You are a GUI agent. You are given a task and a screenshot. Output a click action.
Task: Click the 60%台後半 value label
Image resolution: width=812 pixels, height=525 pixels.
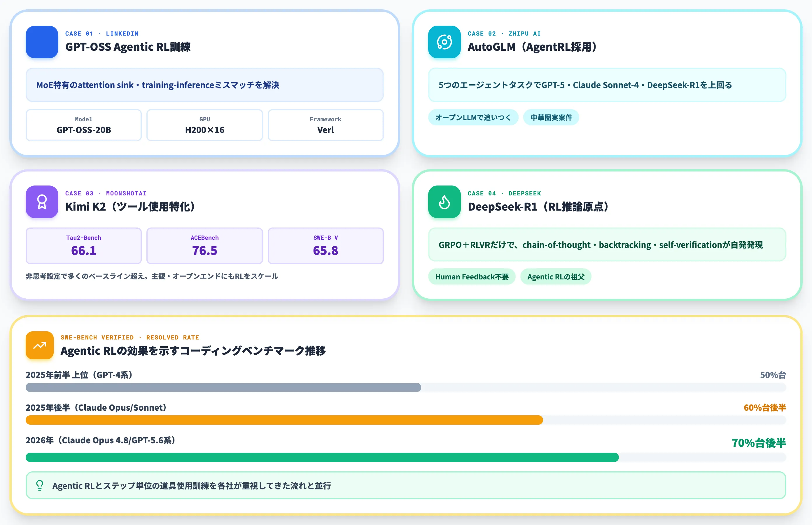click(x=765, y=408)
